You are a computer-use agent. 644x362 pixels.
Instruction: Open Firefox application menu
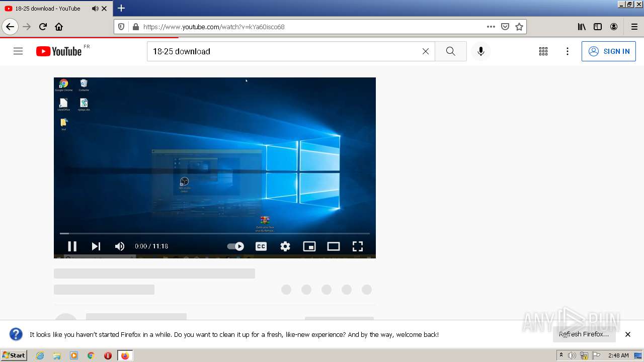coord(634,27)
